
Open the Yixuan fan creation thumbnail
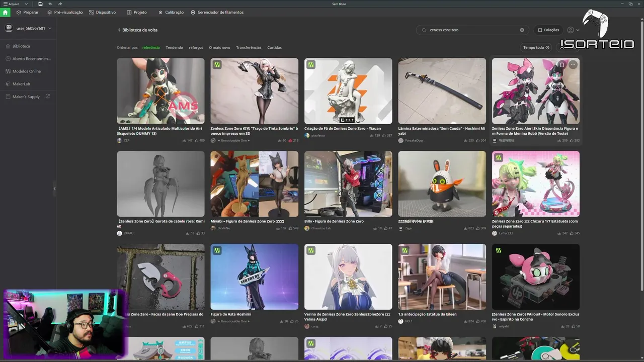(348, 91)
